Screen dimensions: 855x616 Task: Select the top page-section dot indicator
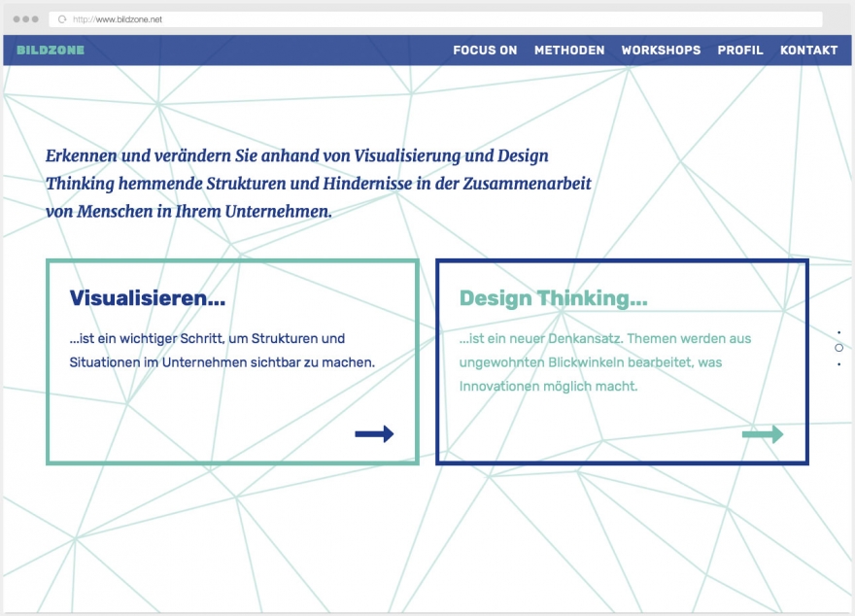click(x=838, y=332)
